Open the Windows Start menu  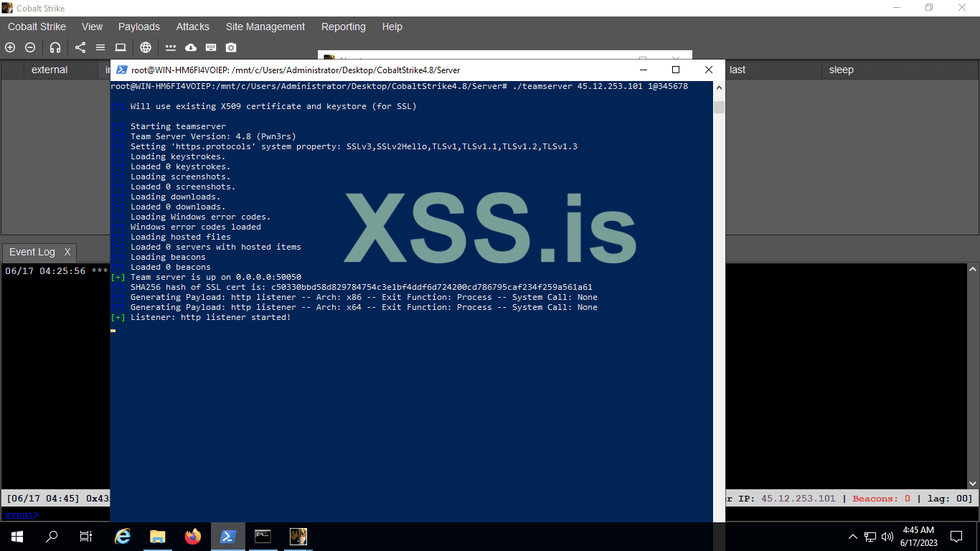pyautogui.click(x=17, y=537)
